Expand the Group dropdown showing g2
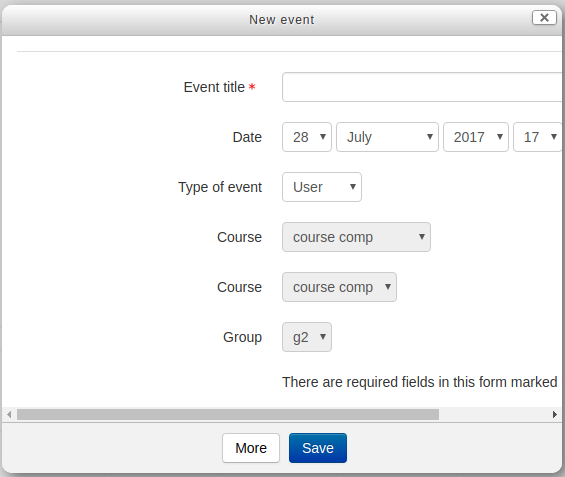 pyautogui.click(x=307, y=337)
